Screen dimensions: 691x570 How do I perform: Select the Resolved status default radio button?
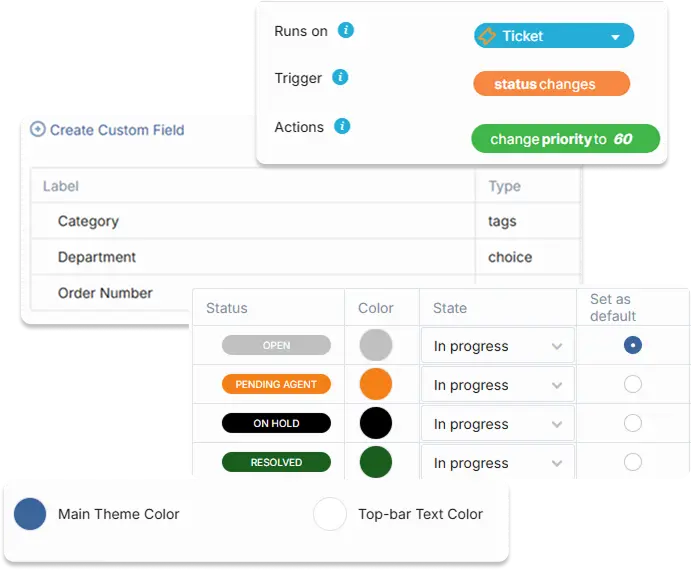(632, 462)
